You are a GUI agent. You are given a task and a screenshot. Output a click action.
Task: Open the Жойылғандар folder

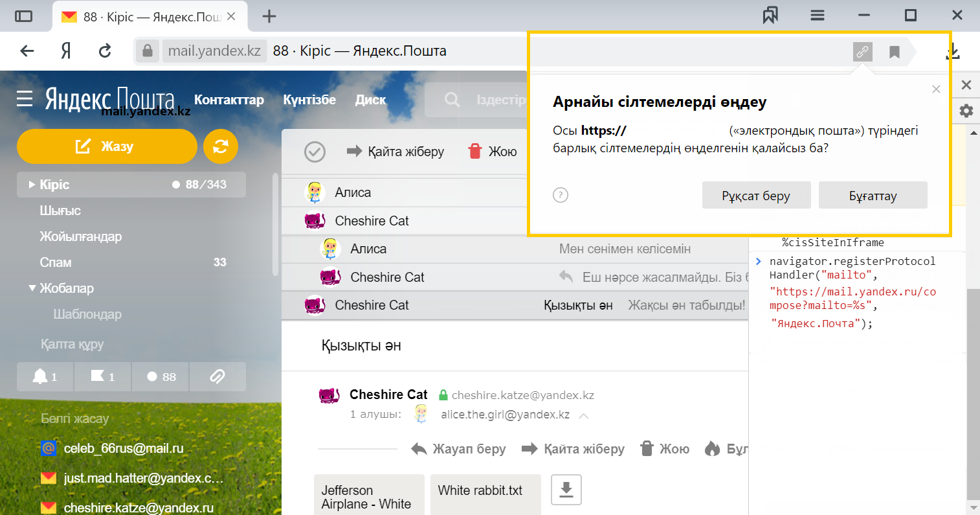pyautogui.click(x=81, y=236)
